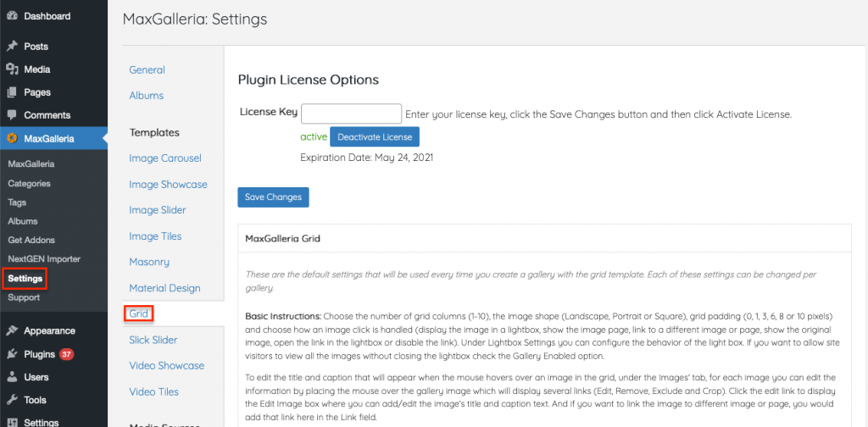Screen dimensions: 868x427
Task: Open the Material Design template tab
Action: pos(164,288)
